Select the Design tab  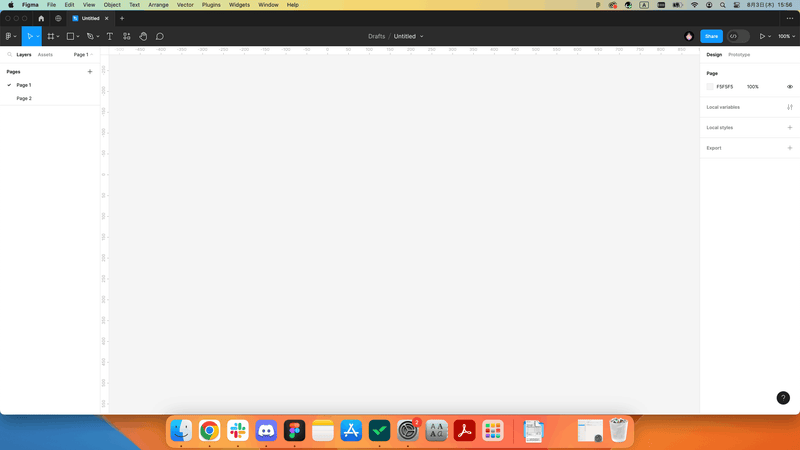point(714,55)
